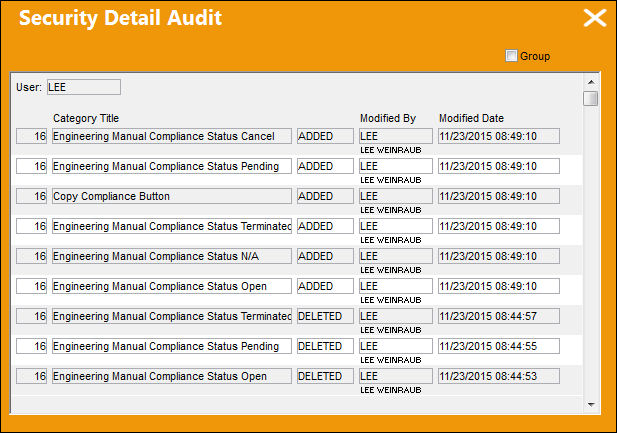Click the Modified Date column header

point(471,118)
